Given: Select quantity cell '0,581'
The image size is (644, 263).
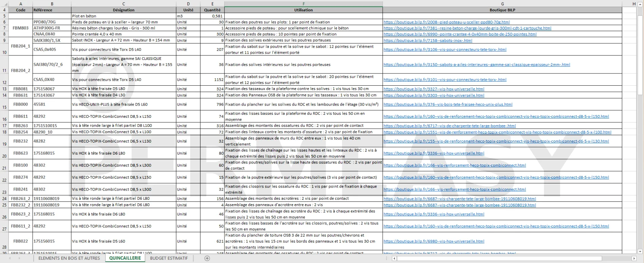Looking at the screenshot, I should tap(212, 16).
